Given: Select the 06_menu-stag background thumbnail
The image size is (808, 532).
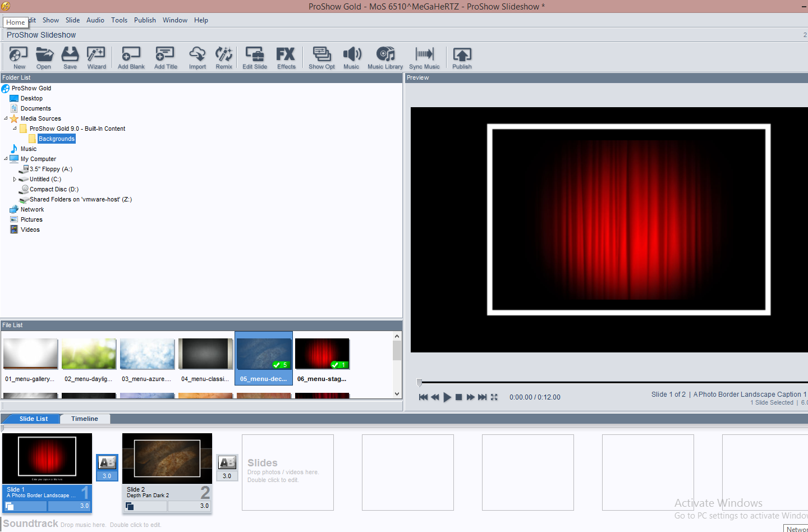Looking at the screenshot, I should [322, 354].
